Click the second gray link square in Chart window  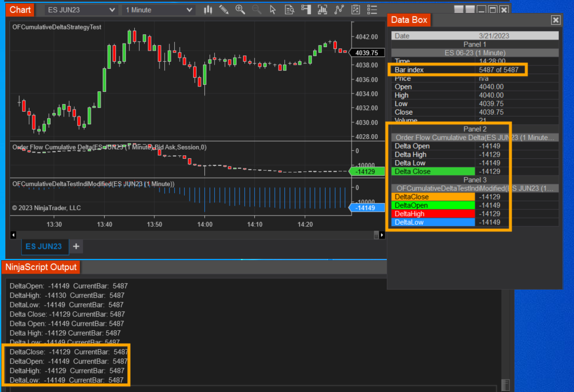click(x=470, y=9)
